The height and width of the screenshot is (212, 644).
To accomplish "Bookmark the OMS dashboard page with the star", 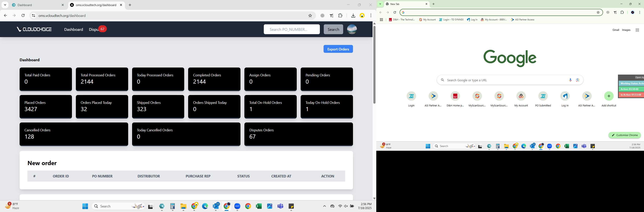I will pyautogui.click(x=310, y=16).
